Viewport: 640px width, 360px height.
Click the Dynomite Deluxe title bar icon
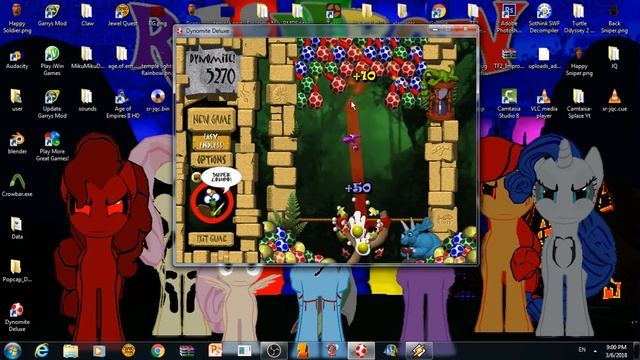pyautogui.click(x=180, y=31)
